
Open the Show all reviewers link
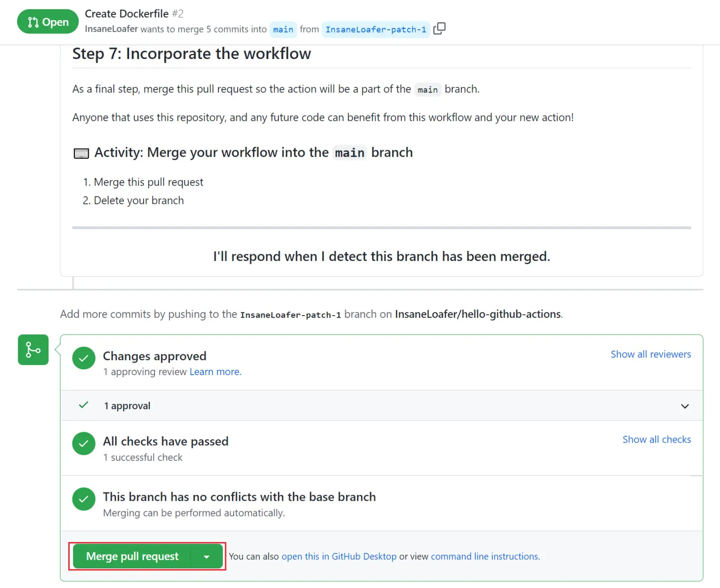650,354
